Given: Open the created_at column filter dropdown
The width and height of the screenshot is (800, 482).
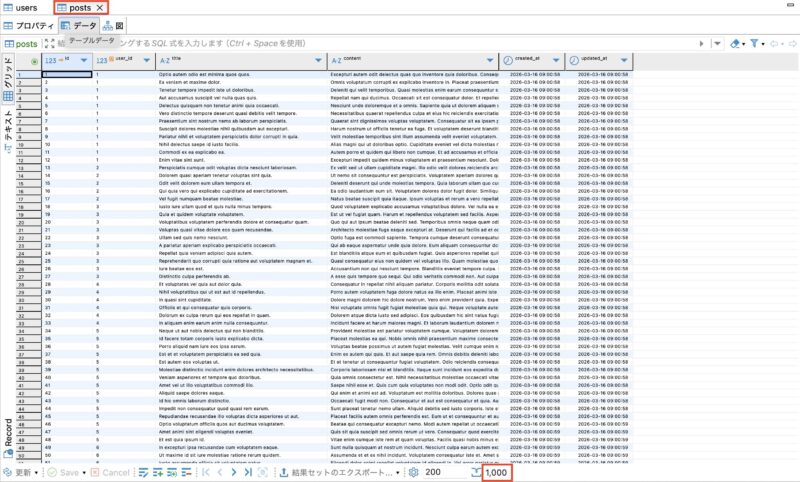Looking at the screenshot, I should (556, 61).
